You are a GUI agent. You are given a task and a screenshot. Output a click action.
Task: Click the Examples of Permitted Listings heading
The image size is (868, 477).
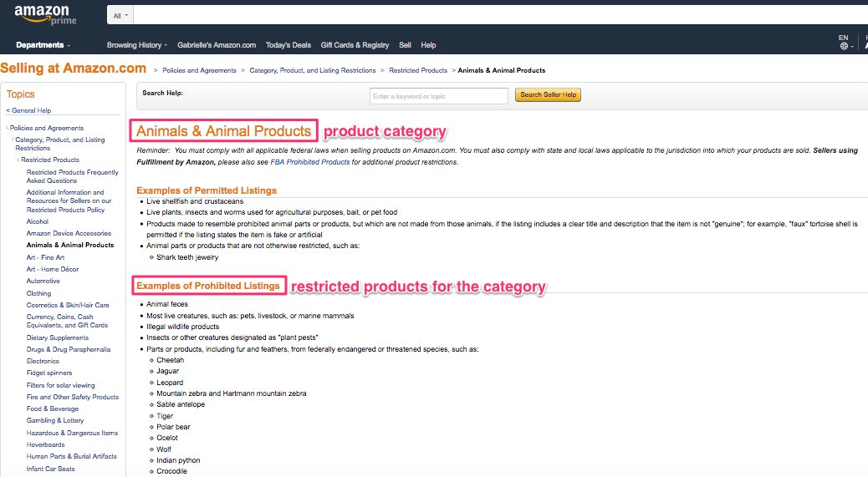207,190
